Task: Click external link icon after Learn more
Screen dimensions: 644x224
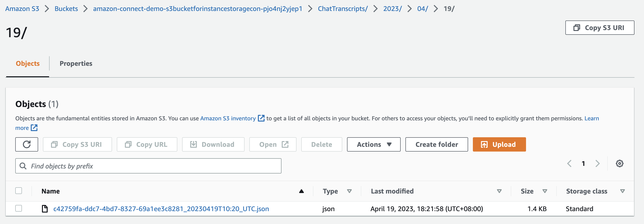Action: pos(34,128)
